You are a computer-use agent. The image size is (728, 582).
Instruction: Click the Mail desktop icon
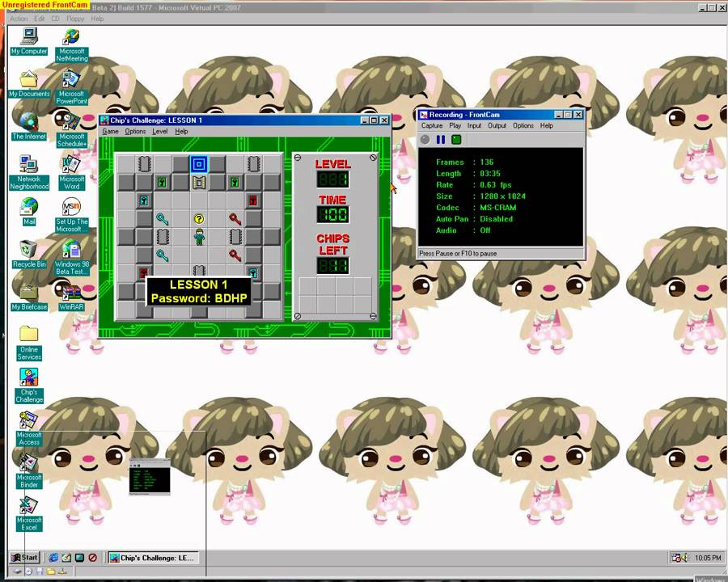[29, 212]
